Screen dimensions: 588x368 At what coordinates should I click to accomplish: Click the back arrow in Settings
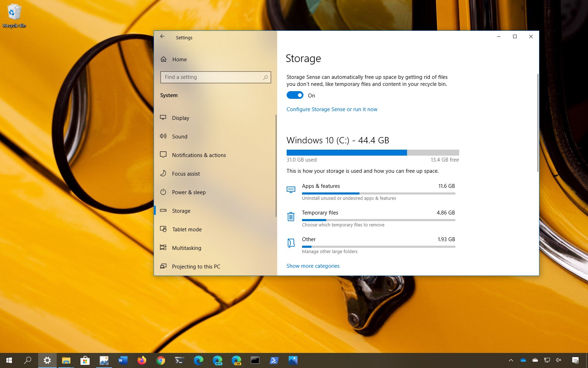(162, 36)
